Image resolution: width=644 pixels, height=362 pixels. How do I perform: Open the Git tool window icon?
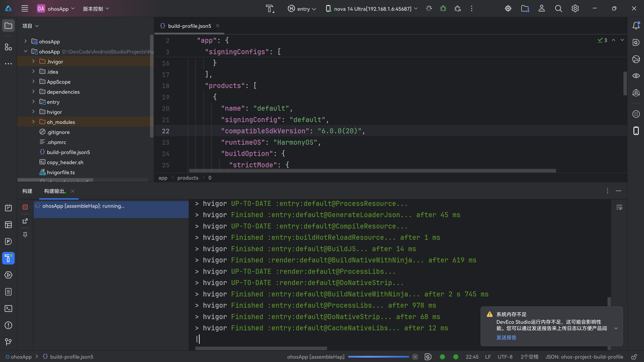(8, 342)
